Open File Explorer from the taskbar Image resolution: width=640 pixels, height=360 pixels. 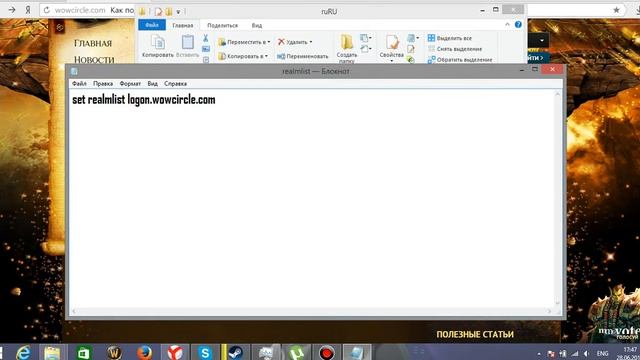[52, 353]
